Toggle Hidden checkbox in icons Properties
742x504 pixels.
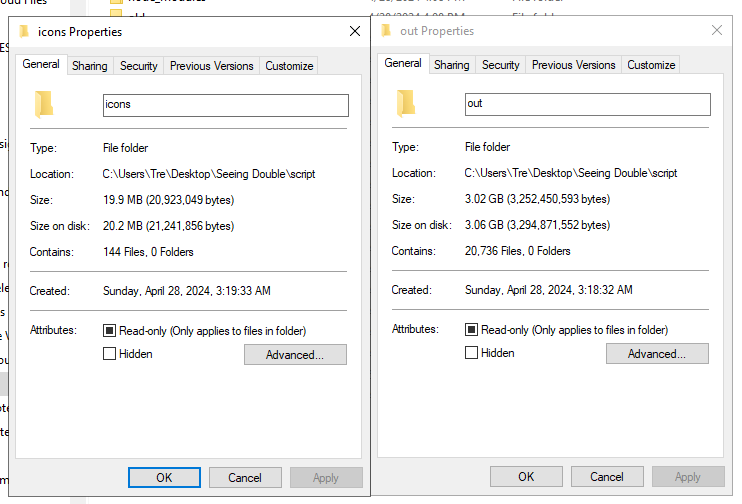109,354
